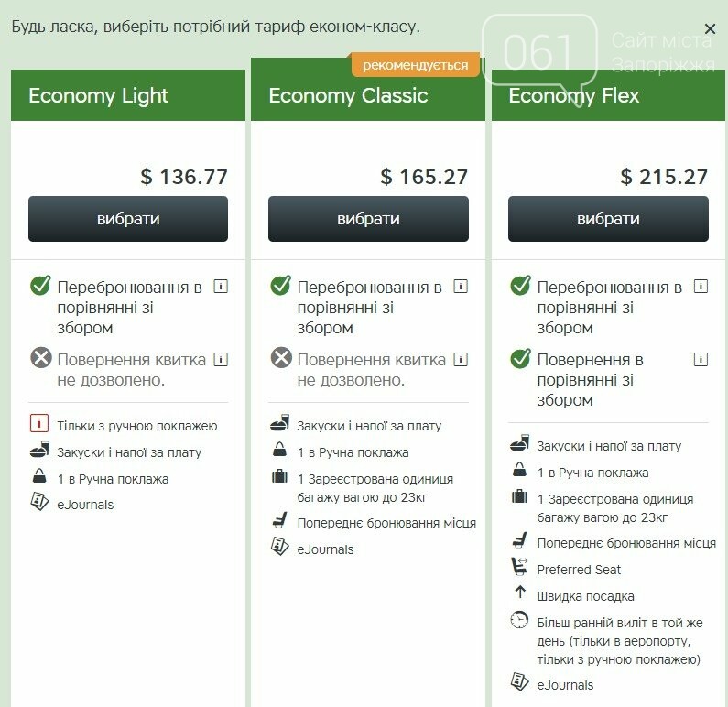Select Economy Classic fare for $165.27
Viewport: 728px width, 707px height.
tap(368, 219)
